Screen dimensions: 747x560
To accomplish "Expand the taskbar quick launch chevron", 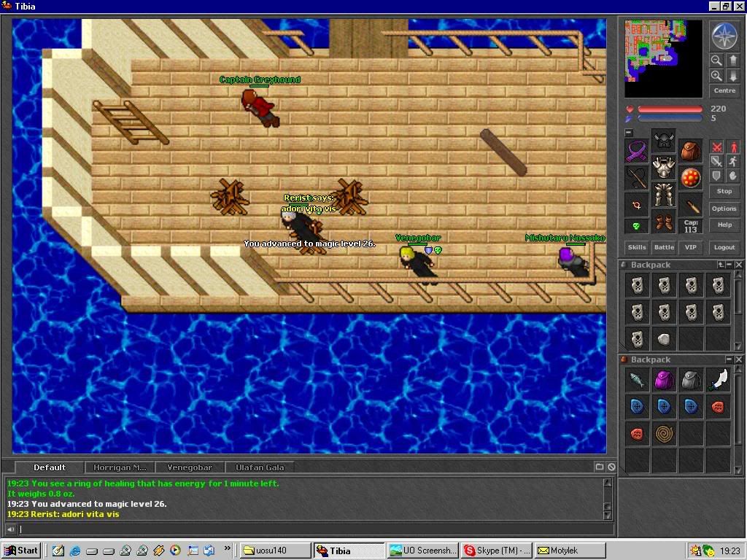I will pyautogui.click(x=228, y=548).
